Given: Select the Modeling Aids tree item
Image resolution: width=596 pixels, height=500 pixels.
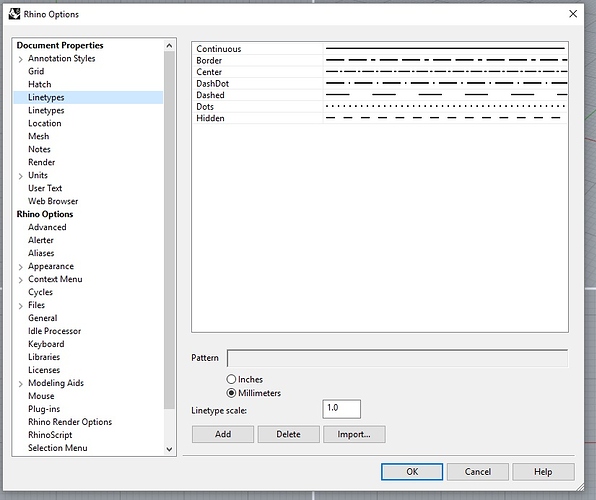Looking at the screenshot, I should coord(56,383).
